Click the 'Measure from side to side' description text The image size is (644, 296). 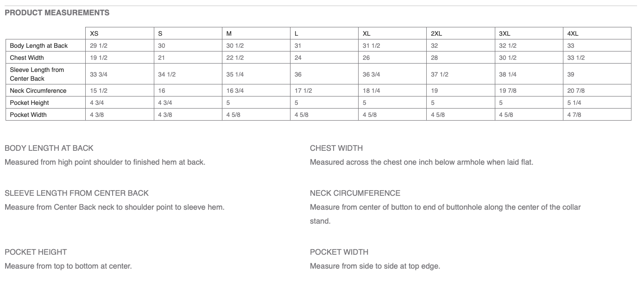(375, 266)
